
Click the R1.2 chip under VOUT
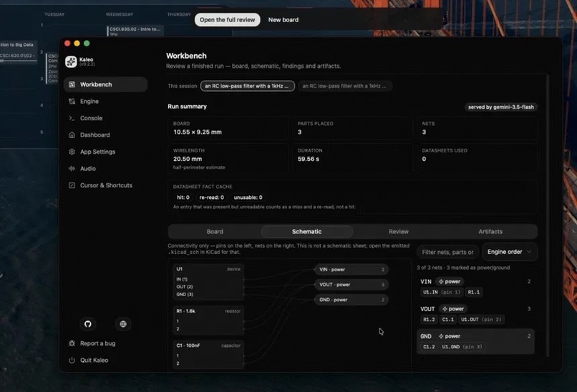[x=429, y=320]
